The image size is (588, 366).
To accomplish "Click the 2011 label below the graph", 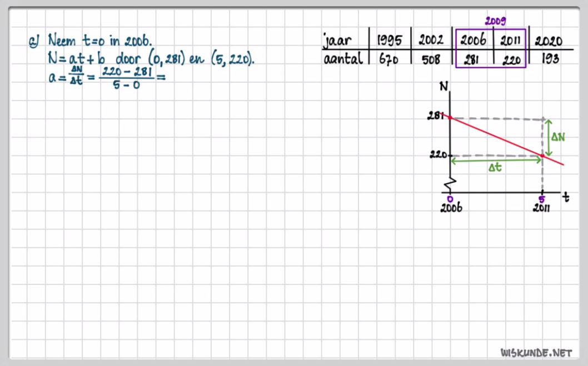I will (542, 209).
